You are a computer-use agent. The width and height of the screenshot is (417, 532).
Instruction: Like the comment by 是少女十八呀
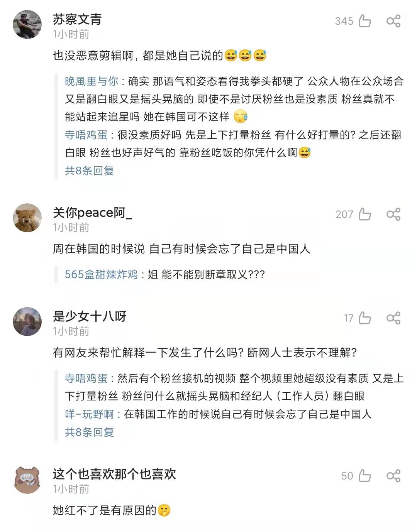pos(364,318)
